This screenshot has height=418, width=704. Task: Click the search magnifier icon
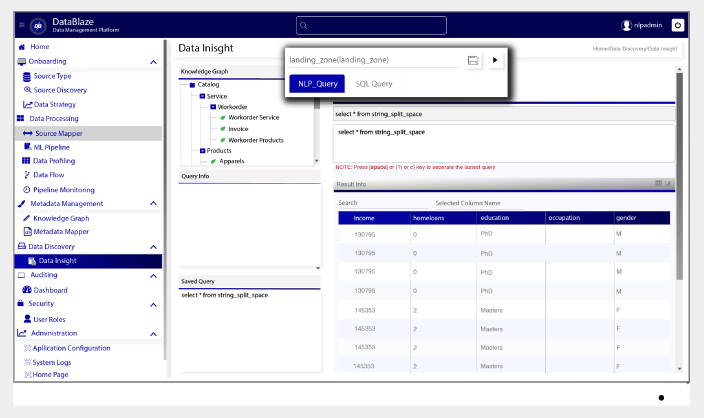click(x=304, y=26)
